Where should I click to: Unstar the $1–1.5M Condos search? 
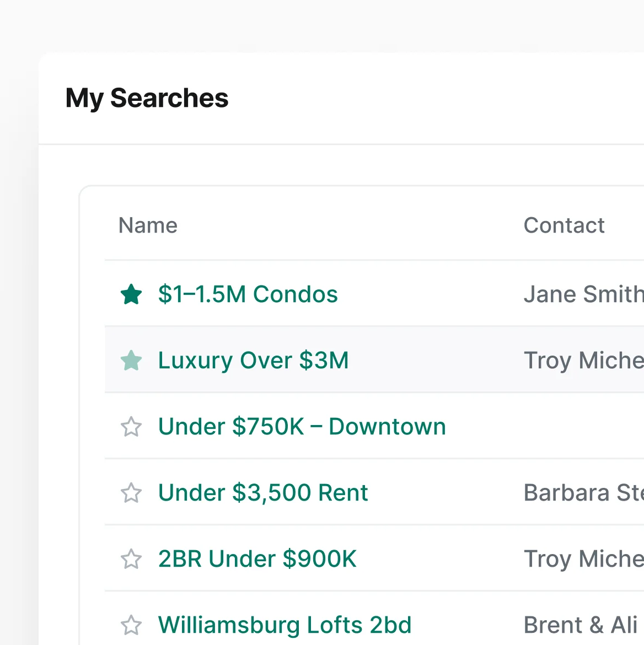click(x=131, y=294)
